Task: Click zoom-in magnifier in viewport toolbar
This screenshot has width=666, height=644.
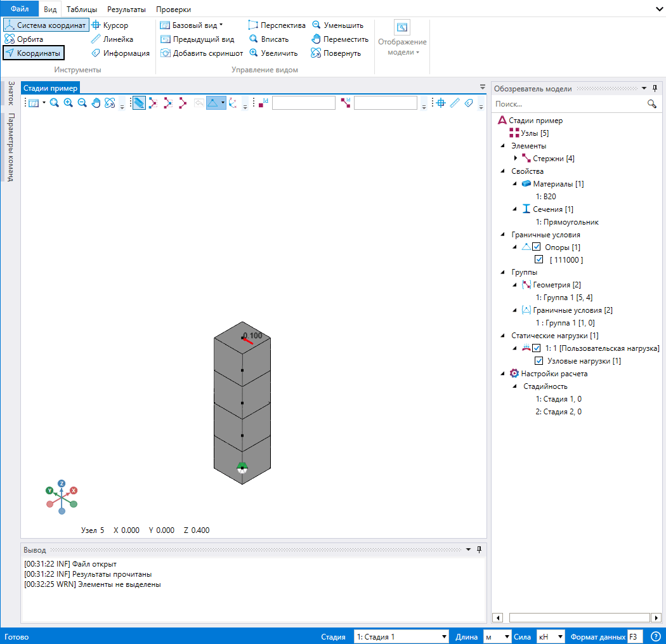Action: click(x=68, y=103)
